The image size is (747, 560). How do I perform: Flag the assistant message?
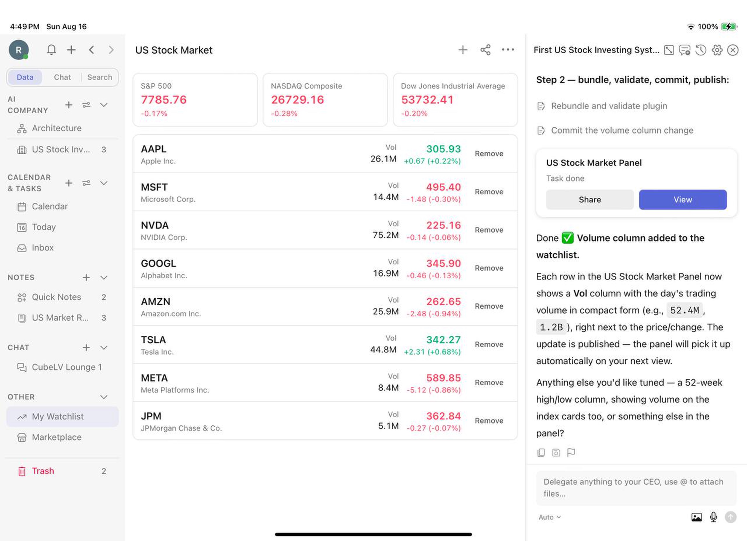571,453
